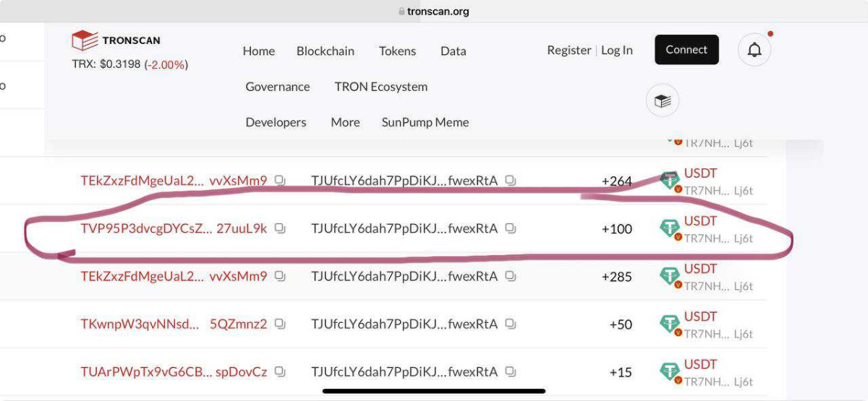Click the Tether icon in +50 row
The image size is (868, 401).
(670, 324)
